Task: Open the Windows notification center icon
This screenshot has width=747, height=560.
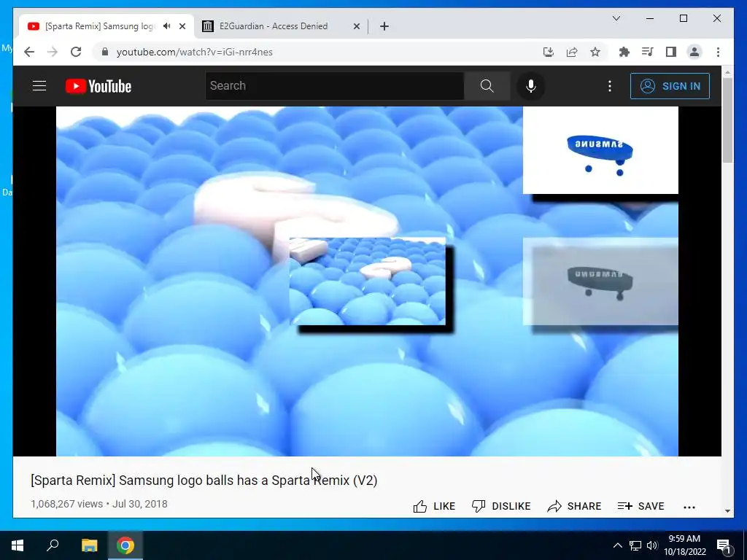Action: pos(724,545)
